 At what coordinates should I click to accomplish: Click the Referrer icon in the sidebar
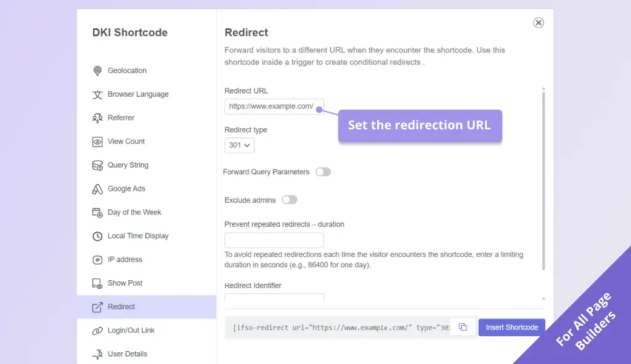tap(98, 118)
